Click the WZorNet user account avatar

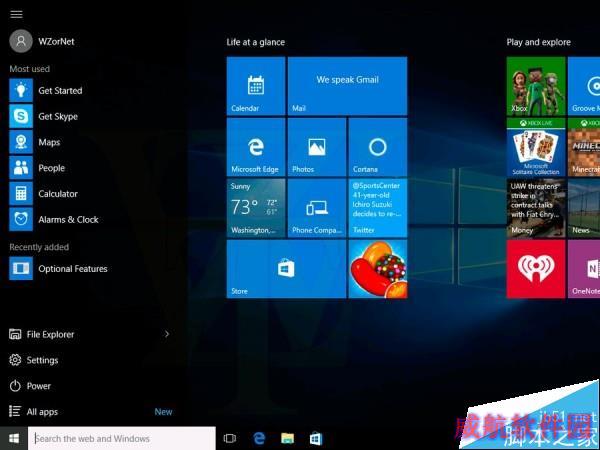[x=21, y=41]
